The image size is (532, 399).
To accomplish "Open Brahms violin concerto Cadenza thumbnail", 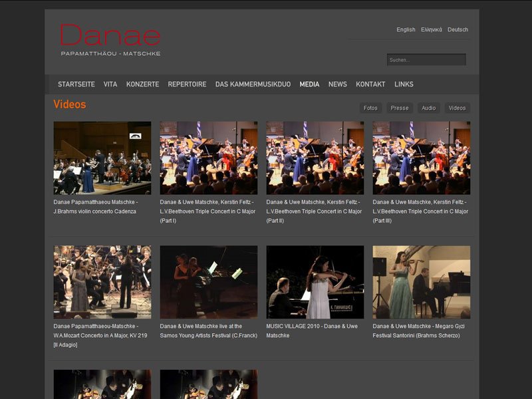I will (102, 158).
